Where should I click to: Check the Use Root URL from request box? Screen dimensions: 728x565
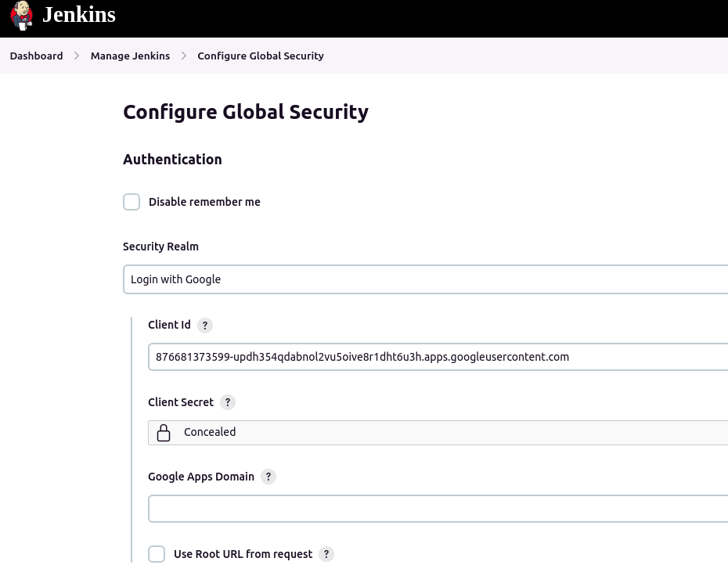157,554
